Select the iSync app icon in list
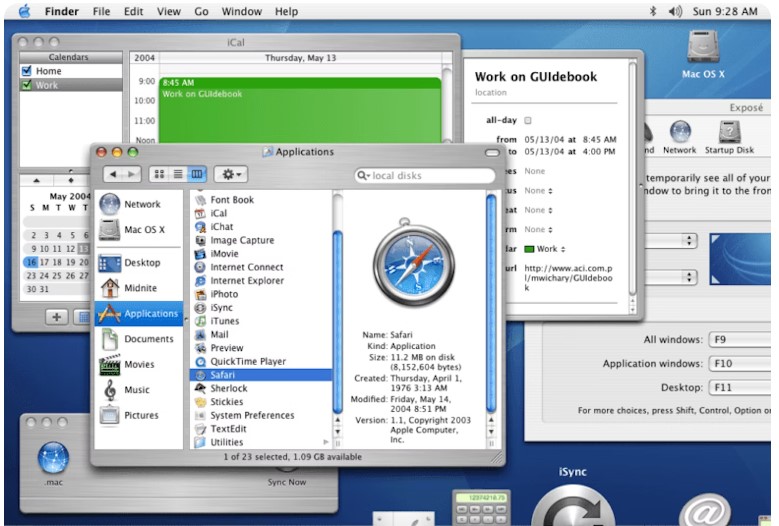Viewport: 779px width, 526px height. 200,307
